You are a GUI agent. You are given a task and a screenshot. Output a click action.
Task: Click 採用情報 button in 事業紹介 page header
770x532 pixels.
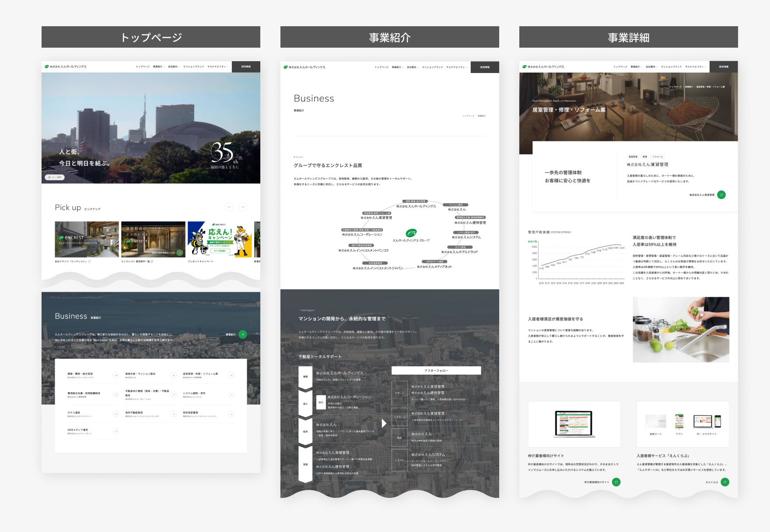(485, 67)
